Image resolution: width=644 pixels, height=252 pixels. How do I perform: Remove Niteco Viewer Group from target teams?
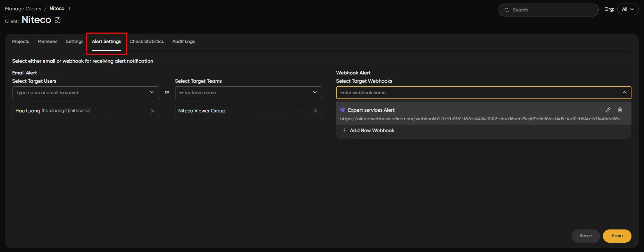pos(316,111)
